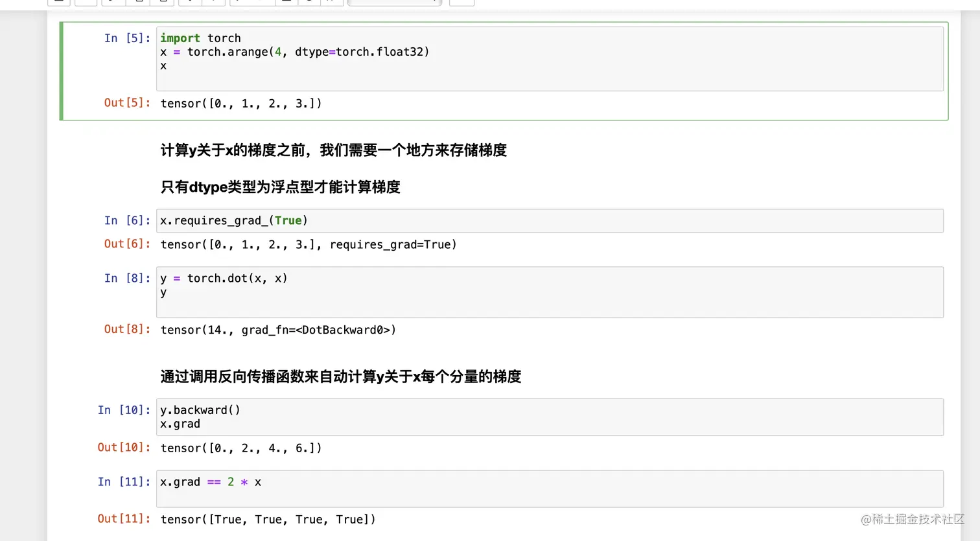Click markdown heading 通过调用反向传播函数来自动计算y关于x每个分量的梯度
This screenshot has height=541, width=980.
pyautogui.click(x=341, y=377)
